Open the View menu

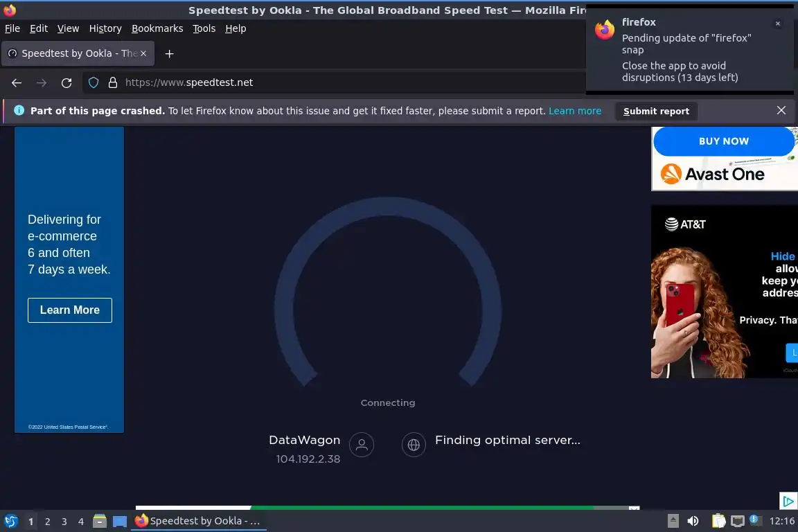pos(68,28)
